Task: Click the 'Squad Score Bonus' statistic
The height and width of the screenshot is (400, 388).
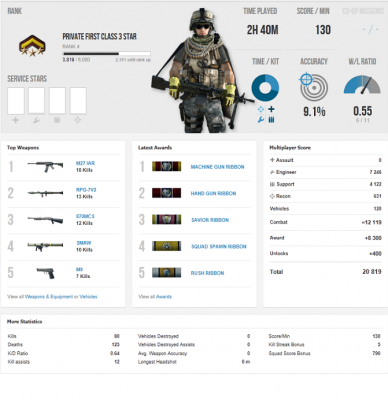Action: 325,353
